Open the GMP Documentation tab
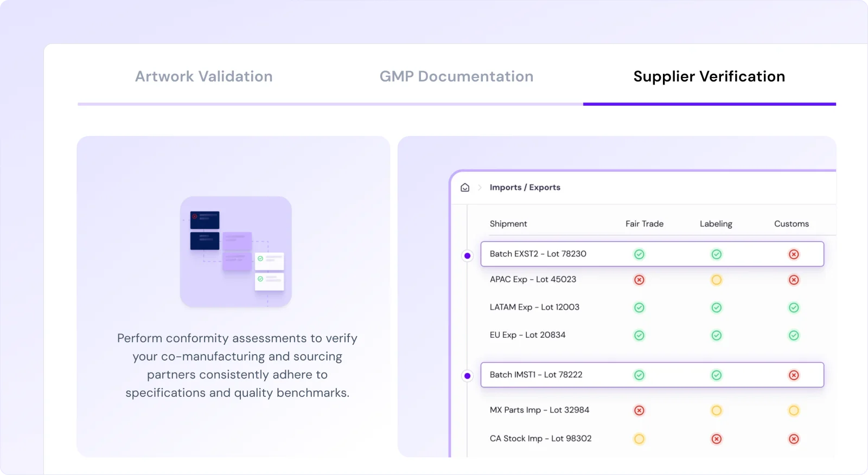This screenshot has width=868, height=475. click(456, 76)
